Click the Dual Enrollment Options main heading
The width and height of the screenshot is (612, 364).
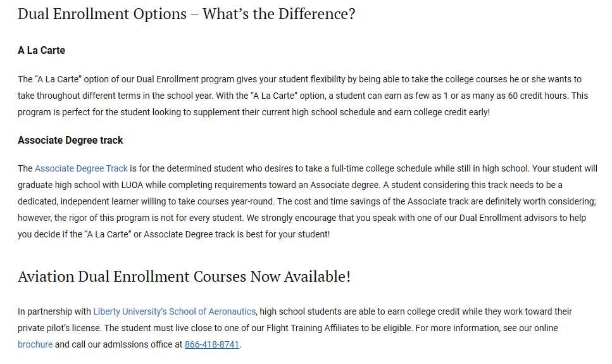click(x=187, y=14)
